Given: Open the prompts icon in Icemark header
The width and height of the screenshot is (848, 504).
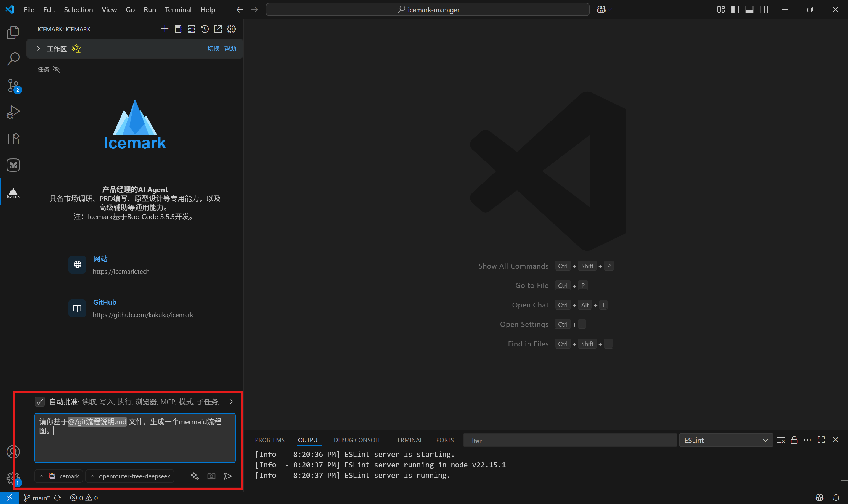Looking at the screenshot, I should pyautogui.click(x=178, y=29).
